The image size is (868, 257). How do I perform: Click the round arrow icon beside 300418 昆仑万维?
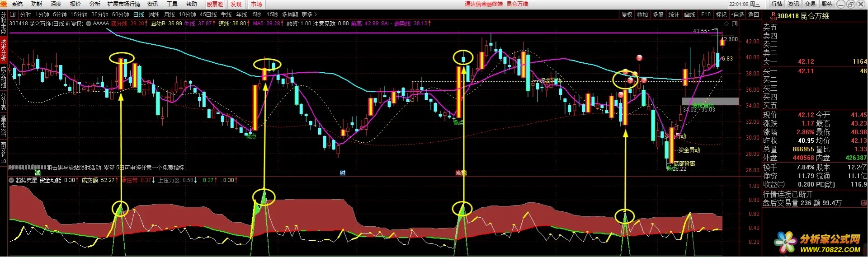coord(89,23)
